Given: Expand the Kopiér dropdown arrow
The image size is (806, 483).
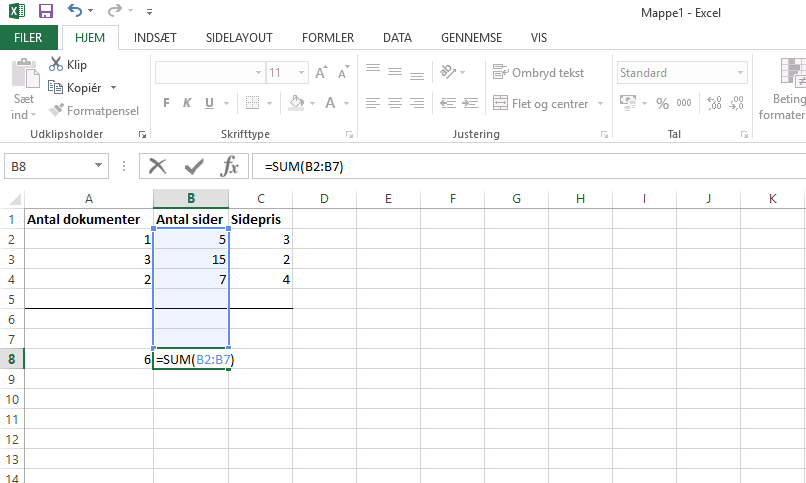Looking at the screenshot, I should [x=114, y=88].
